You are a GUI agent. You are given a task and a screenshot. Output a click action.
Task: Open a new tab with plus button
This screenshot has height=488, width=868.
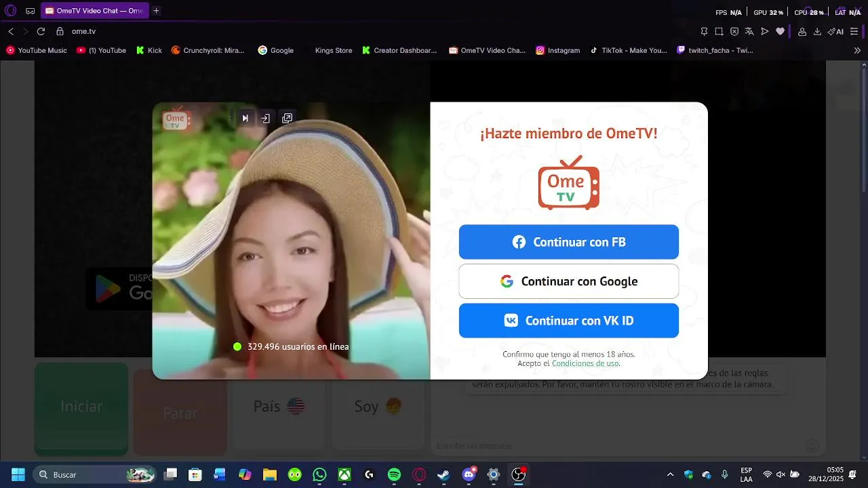156,11
